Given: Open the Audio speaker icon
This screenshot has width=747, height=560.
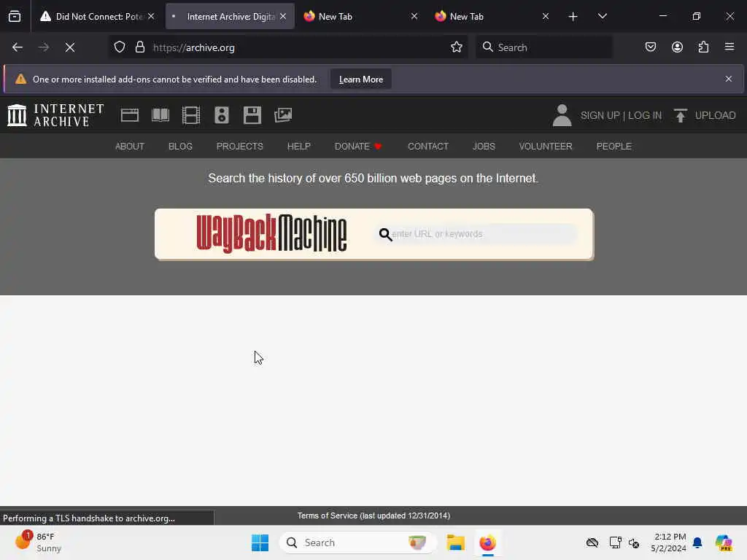Looking at the screenshot, I should 222,115.
